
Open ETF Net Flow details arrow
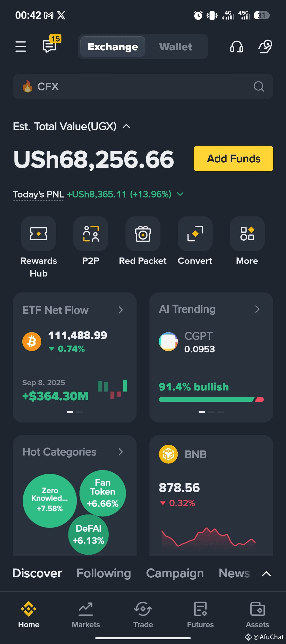coord(121,310)
